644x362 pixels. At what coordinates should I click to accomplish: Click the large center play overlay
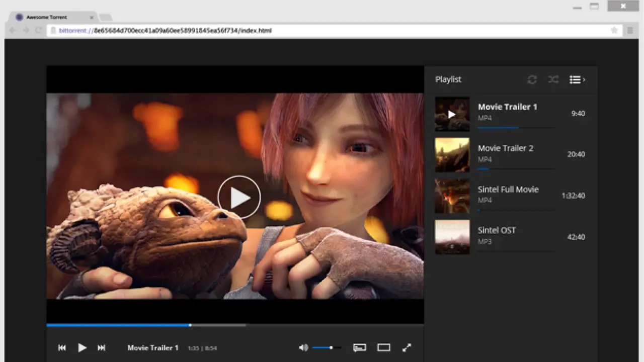(239, 197)
